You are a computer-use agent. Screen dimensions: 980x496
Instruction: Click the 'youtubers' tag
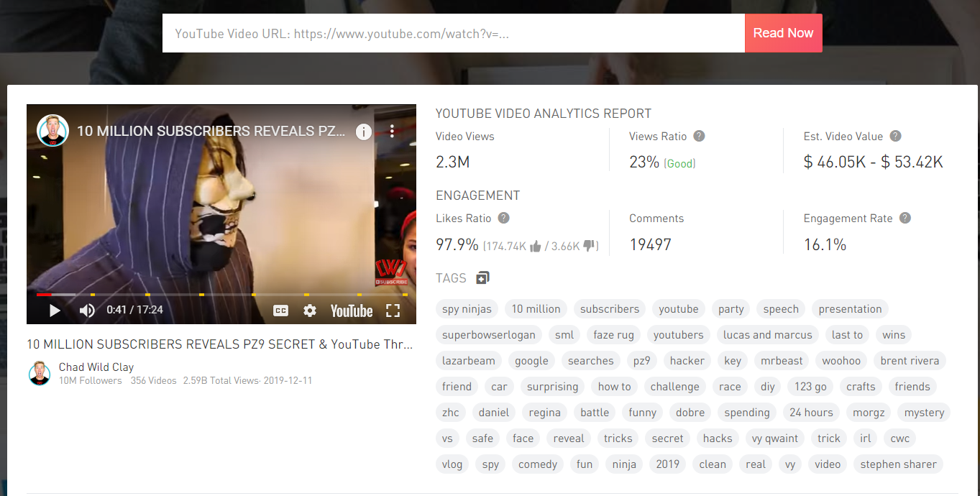[679, 335]
